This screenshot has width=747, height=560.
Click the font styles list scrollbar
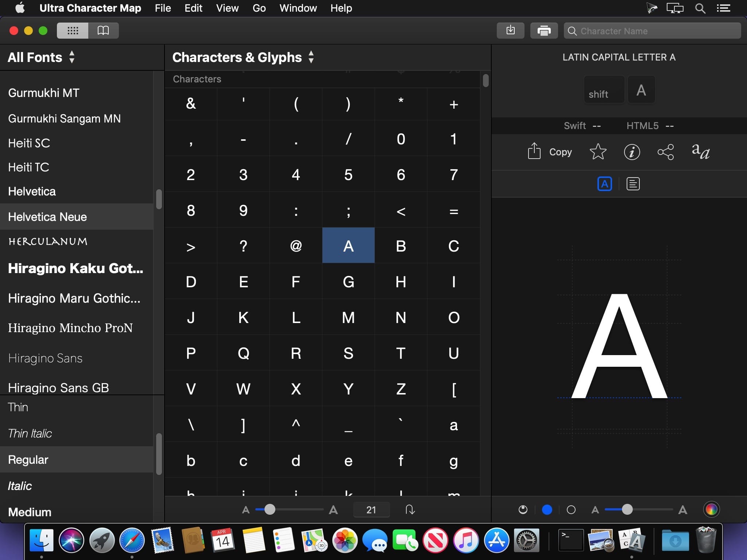(159, 454)
